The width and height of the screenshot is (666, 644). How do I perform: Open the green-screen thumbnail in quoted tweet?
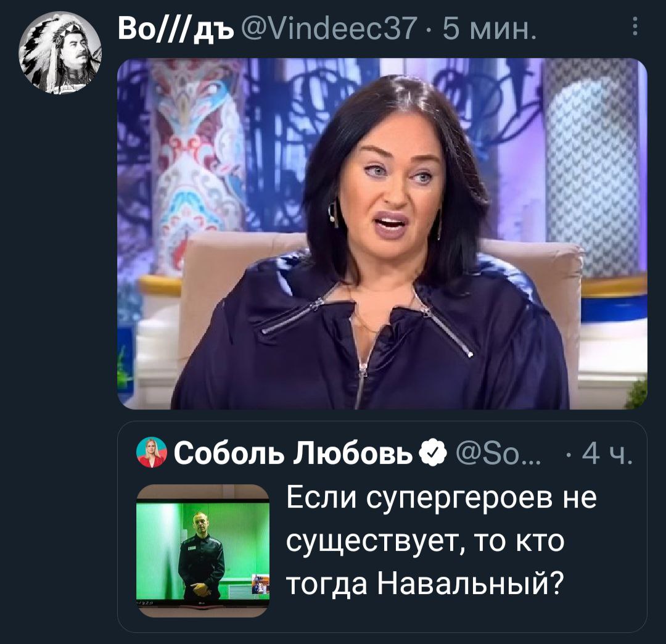[x=203, y=551]
